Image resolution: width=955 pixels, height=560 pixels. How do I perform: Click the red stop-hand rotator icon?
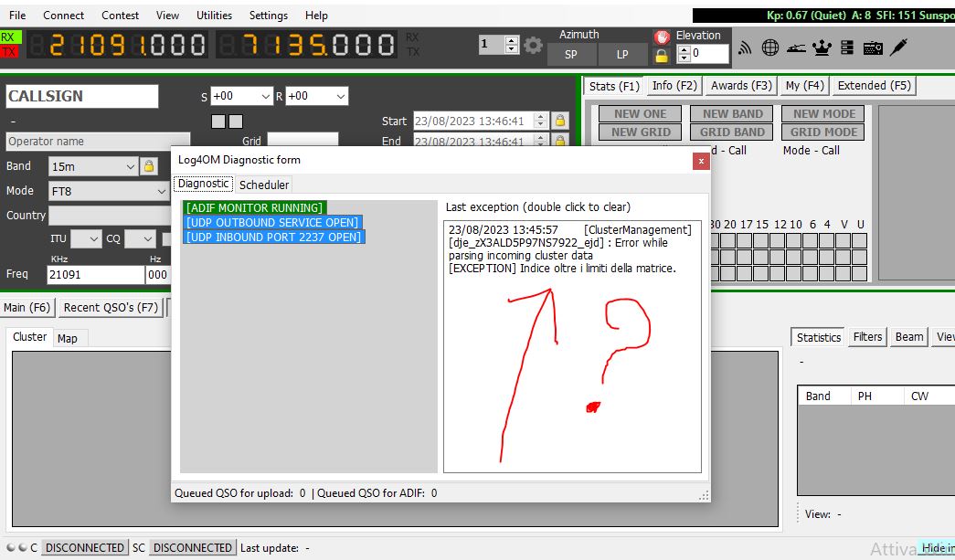pos(662,37)
